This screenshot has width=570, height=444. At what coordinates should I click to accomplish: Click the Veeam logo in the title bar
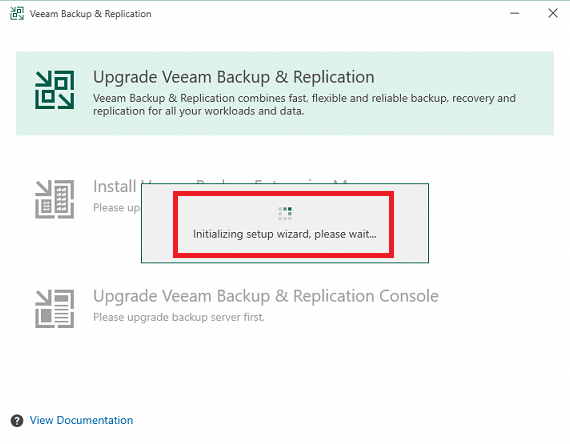17,13
